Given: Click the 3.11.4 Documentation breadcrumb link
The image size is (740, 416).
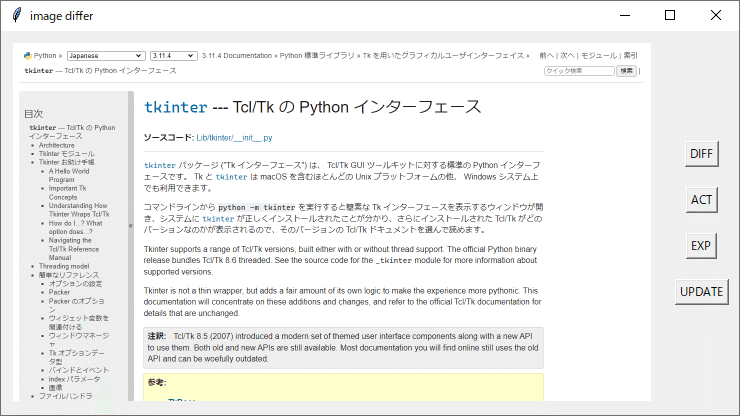Looking at the screenshot, I should 236,56.
